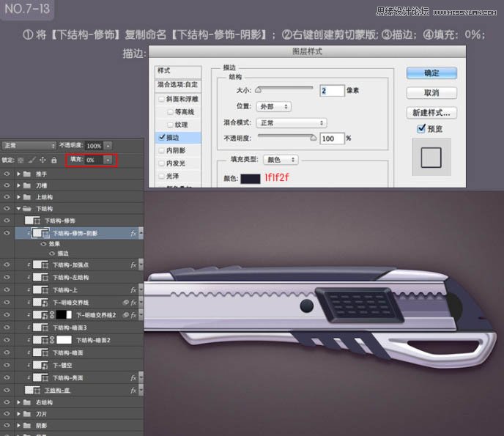
Task: Click the dialog opacity 100 input field
Action: (332, 138)
